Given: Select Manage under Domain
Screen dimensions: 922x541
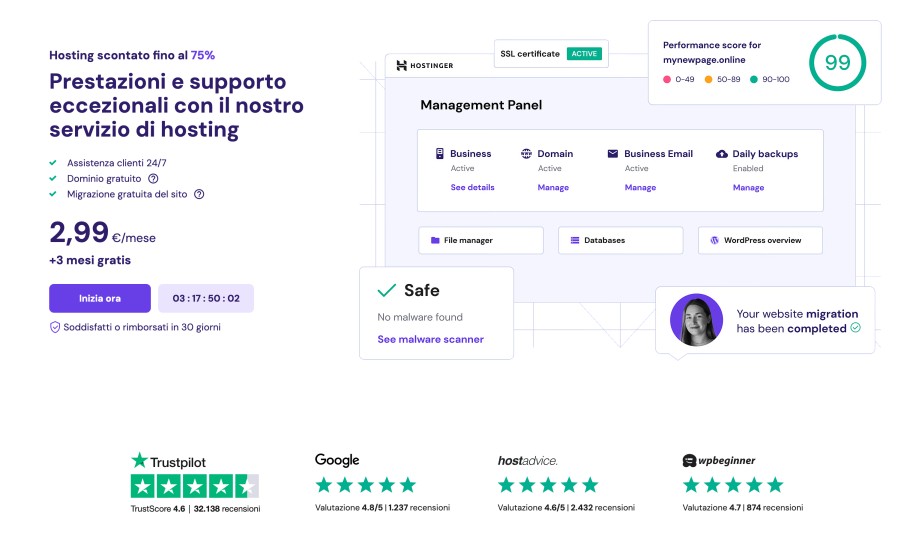Looking at the screenshot, I should coord(553,187).
